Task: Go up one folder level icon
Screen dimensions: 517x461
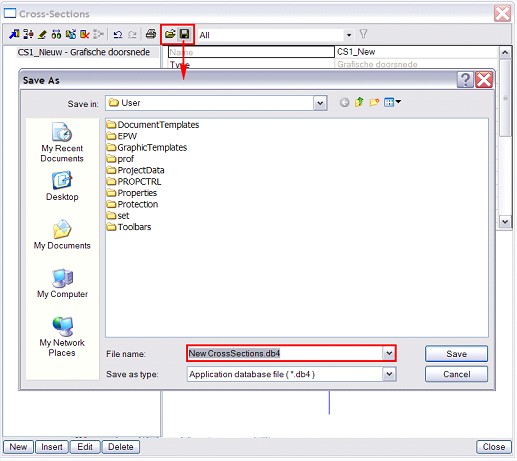Action: pyautogui.click(x=359, y=102)
